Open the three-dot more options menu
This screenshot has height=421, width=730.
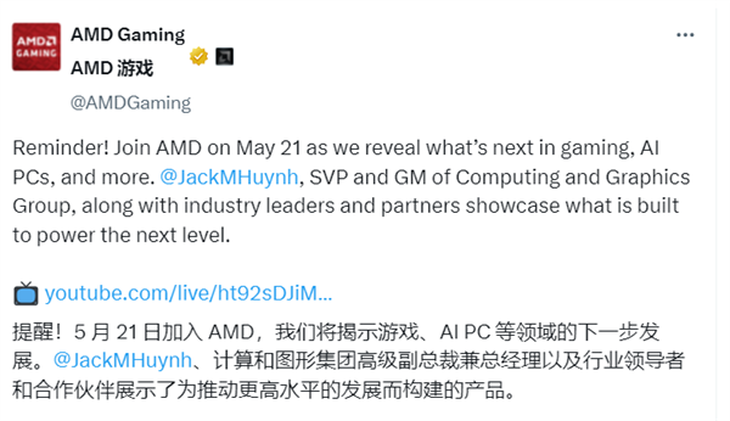point(685,35)
